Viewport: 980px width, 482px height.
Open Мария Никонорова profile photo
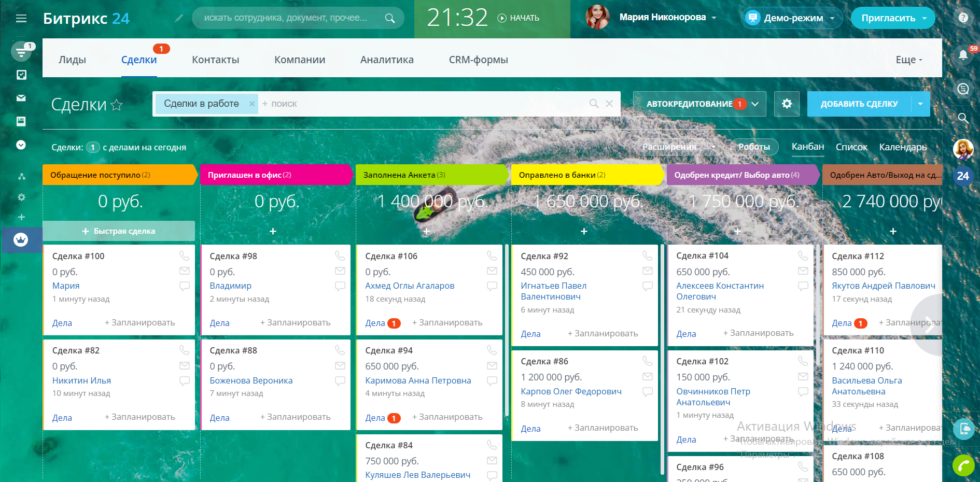(x=597, y=18)
